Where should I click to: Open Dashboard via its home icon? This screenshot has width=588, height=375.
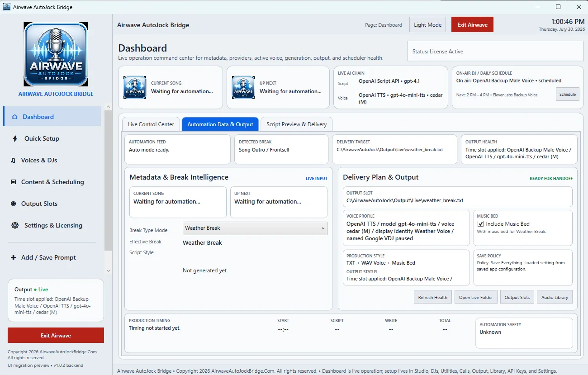tap(14, 117)
